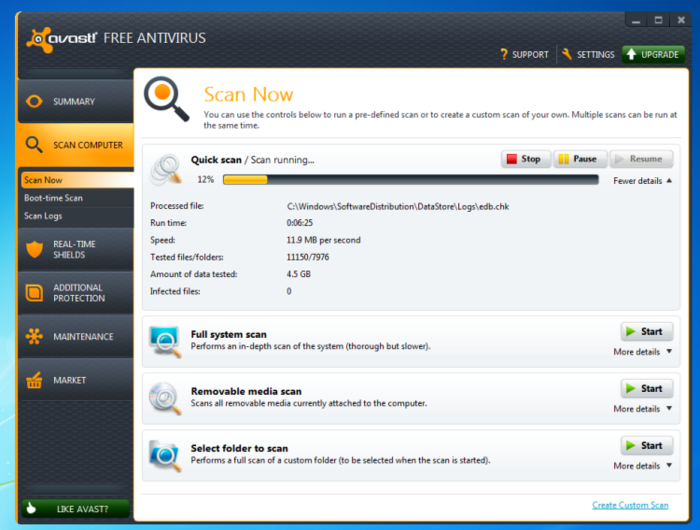Click the Maintenance asterisk icon
This screenshot has width=700, height=530.
[34, 336]
